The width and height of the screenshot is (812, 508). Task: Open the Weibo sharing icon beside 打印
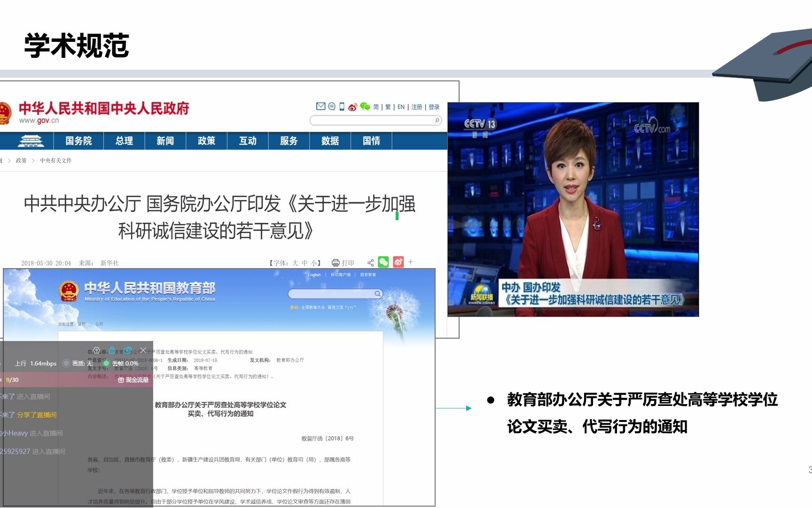[398, 262]
